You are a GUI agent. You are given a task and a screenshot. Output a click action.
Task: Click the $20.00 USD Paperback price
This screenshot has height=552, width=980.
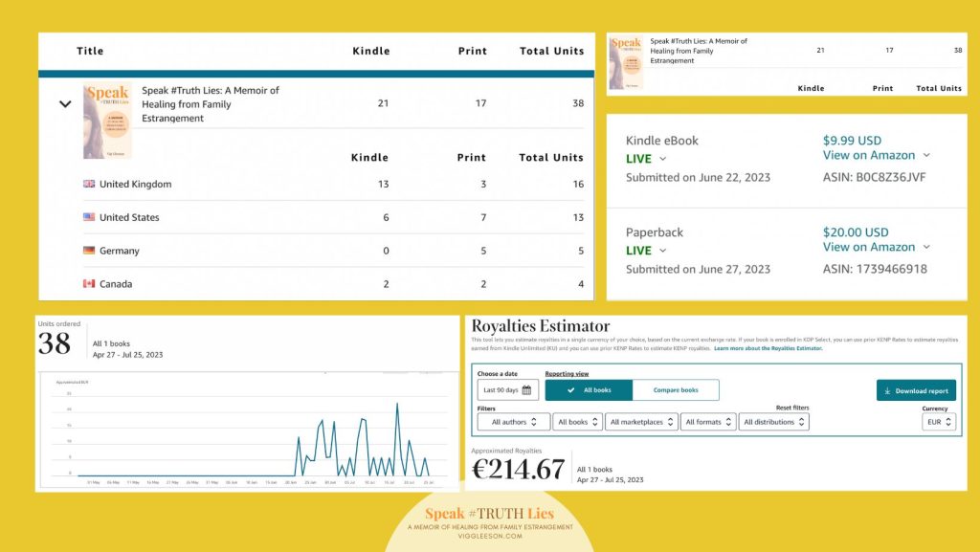coord(856,232)
